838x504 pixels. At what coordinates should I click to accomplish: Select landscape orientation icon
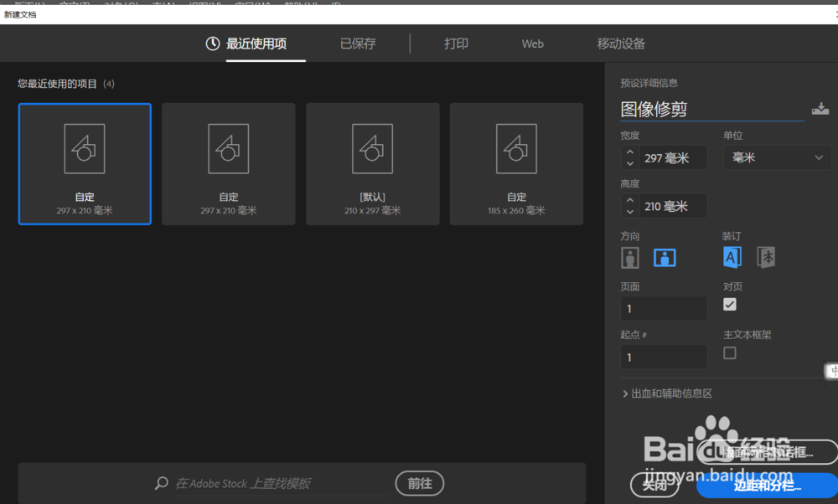point(665,258)
